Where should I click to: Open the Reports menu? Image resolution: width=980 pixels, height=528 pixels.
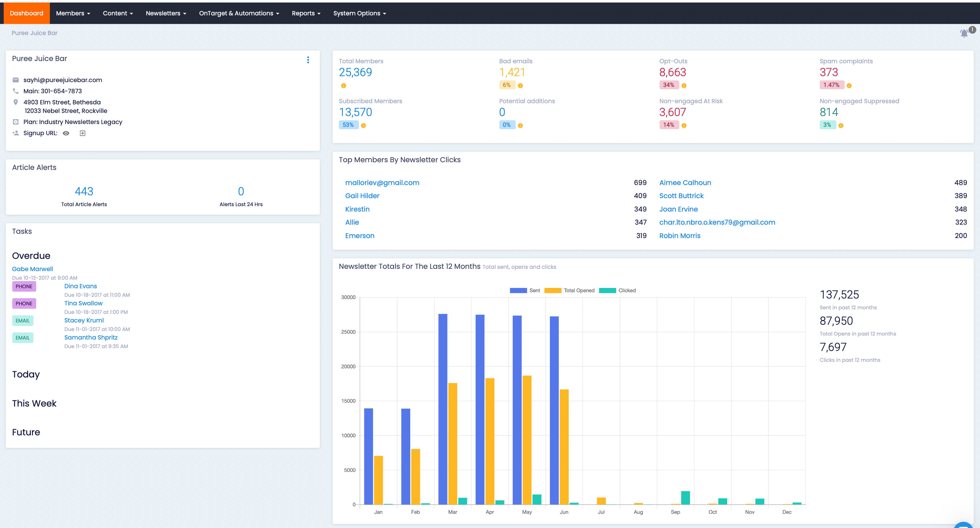(x=306, y=13)
